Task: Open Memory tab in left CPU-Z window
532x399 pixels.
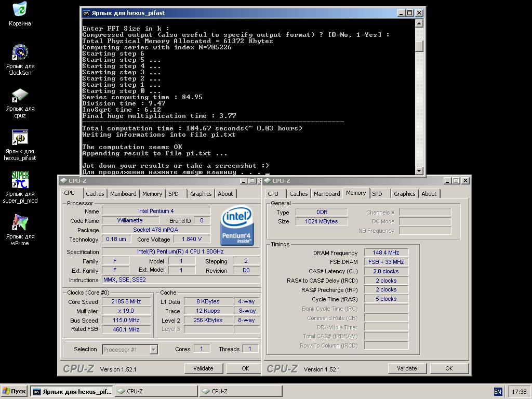Action: tap(152, 194)
